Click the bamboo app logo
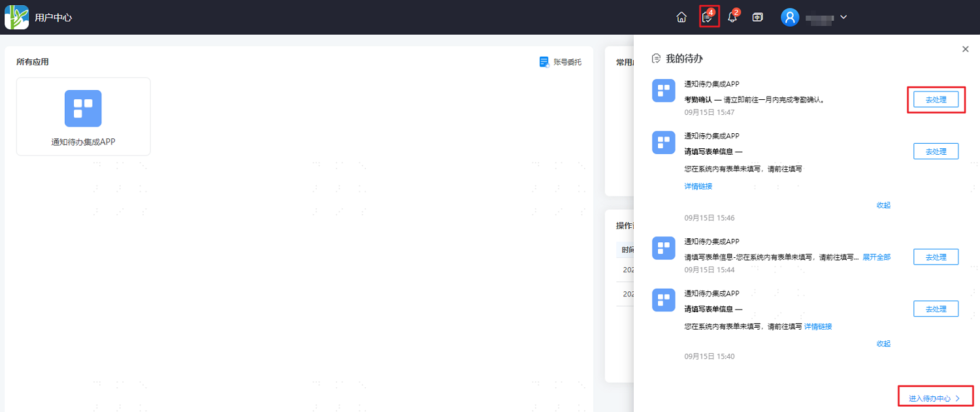This screenshot has width=980, height=412. pyautogui.click(x=17, y=17)
